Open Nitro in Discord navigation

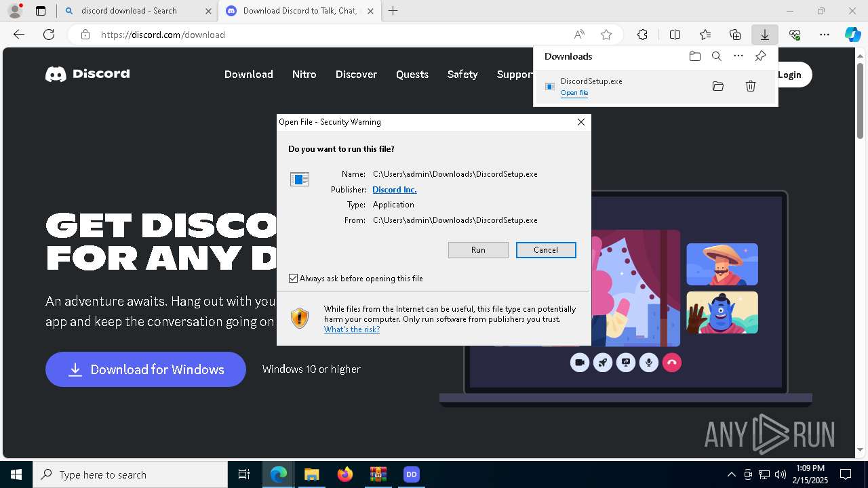(304, 75)
